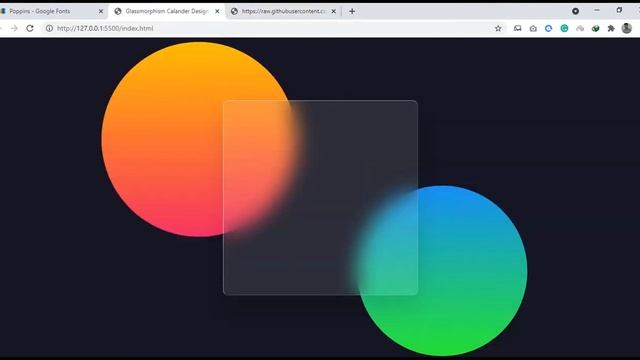This screenshot has height=360, width=640.
Task: Click the camera screenshot extension icon
Action: click(x=533, y=28)
